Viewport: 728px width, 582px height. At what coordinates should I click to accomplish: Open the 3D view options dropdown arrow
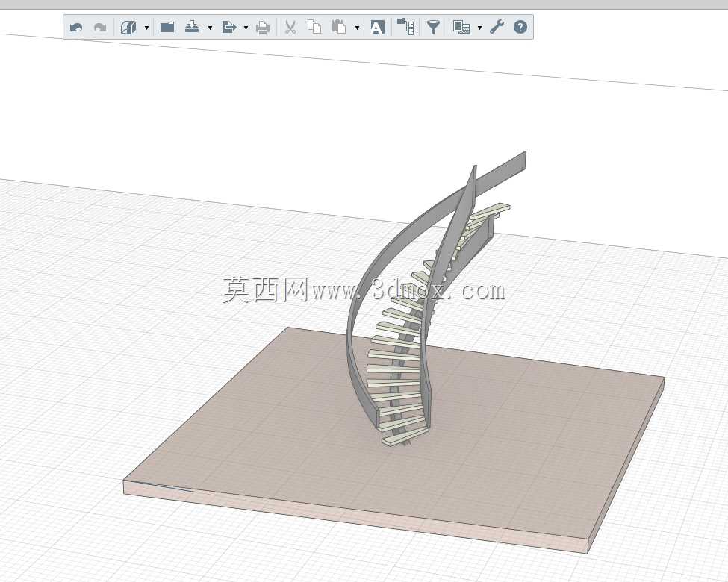click(x=146, y=28)
